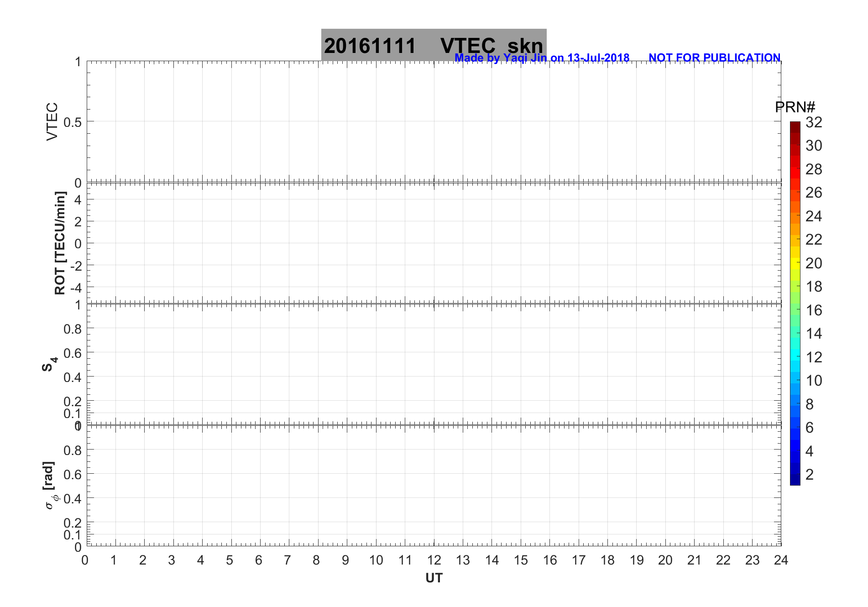This screenshot has height=607, width=868.
Task: Click the "12" label on the PRN colorbar
Action: point(814,357)
